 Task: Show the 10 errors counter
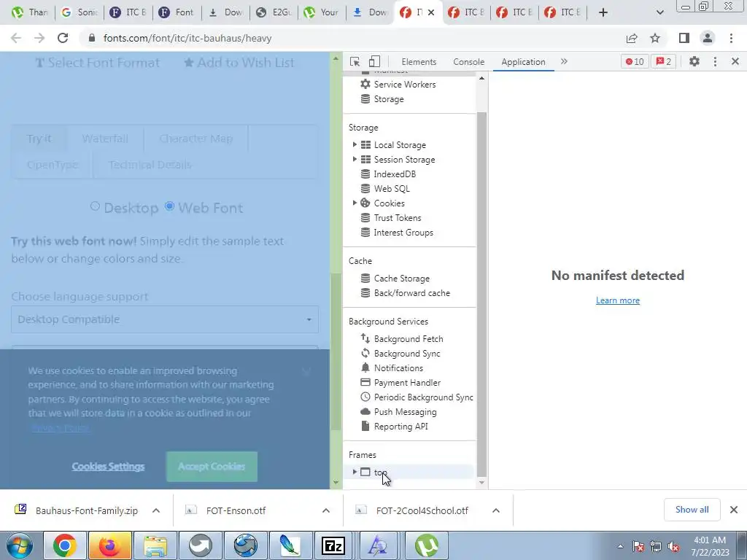pos(635,61)
